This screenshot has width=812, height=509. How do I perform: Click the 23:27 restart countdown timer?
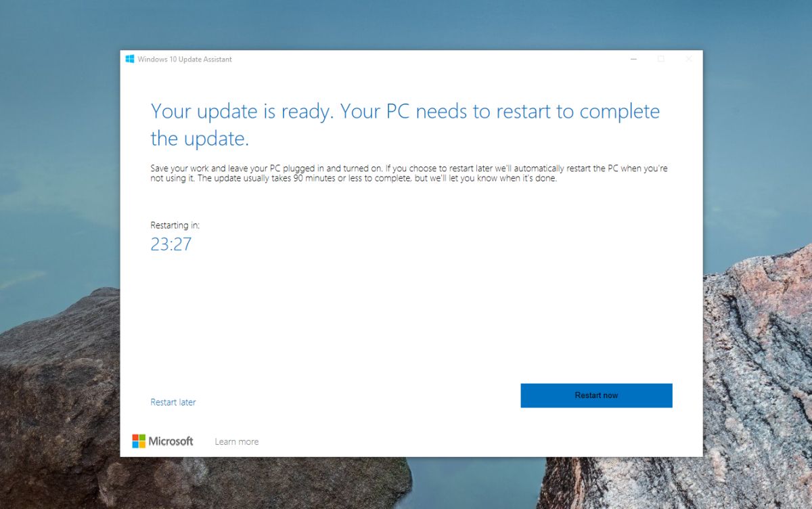point(171,244)
